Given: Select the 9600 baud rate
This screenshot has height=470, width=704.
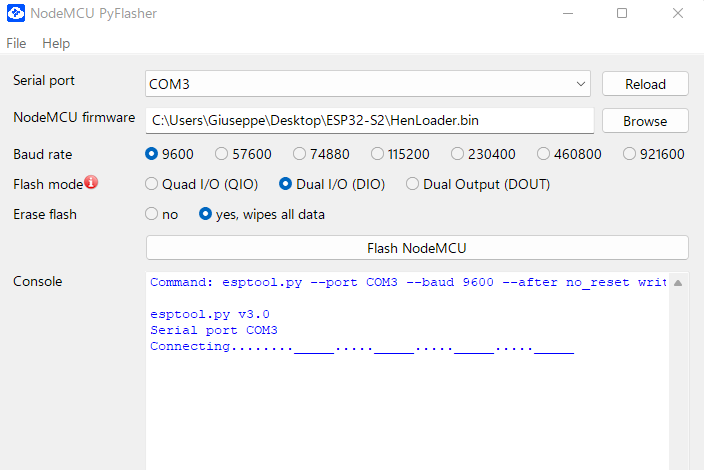Looking at the screenshot, I should pos(169,154).
